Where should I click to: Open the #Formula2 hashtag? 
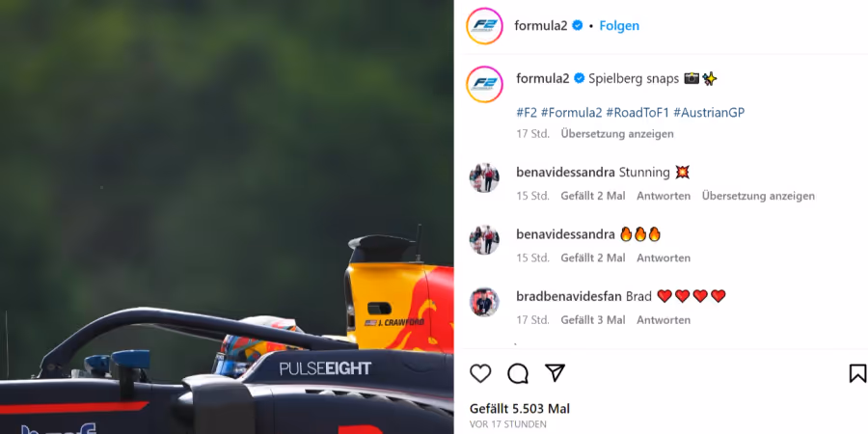pos(571,113)
